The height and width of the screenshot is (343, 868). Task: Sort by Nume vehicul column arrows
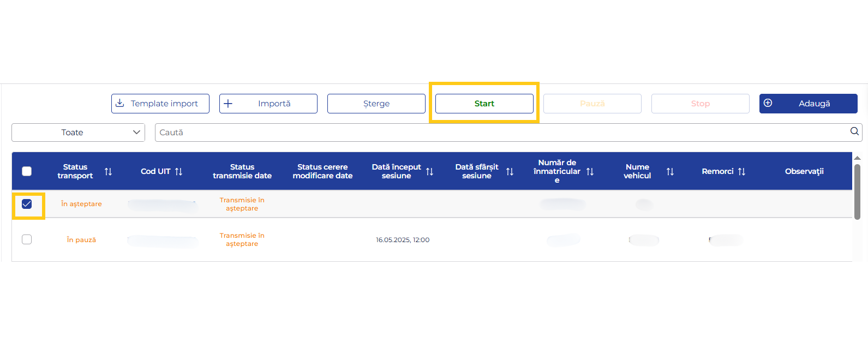670,172
